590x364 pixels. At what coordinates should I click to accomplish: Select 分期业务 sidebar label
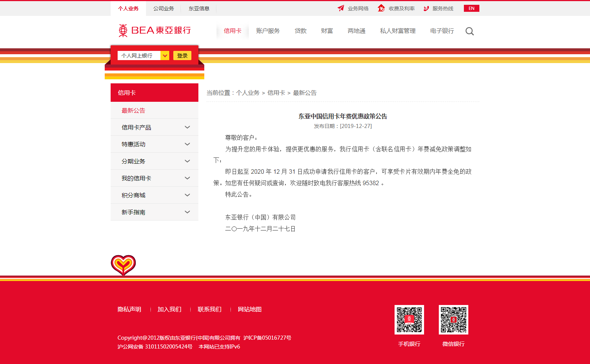tap(133, 162)
